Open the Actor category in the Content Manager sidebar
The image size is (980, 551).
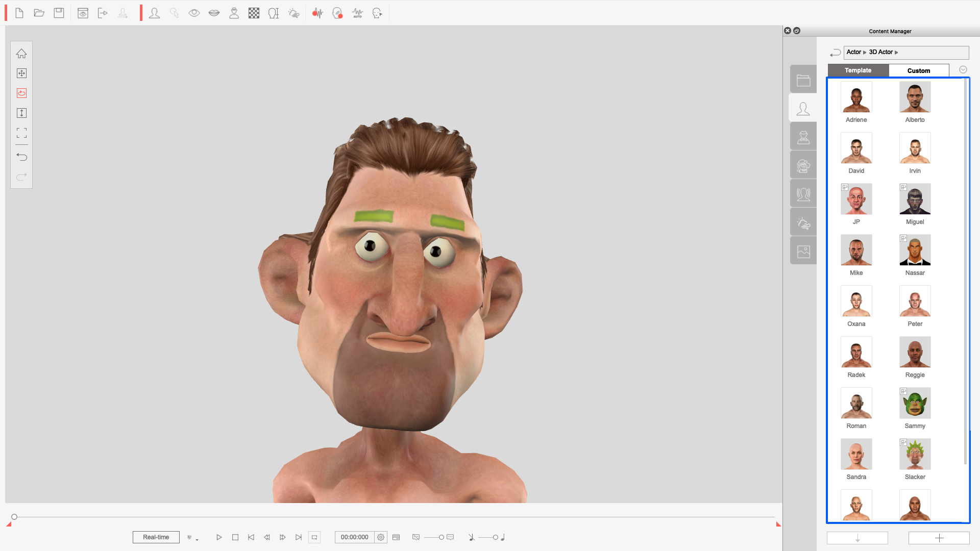[803, 108]
